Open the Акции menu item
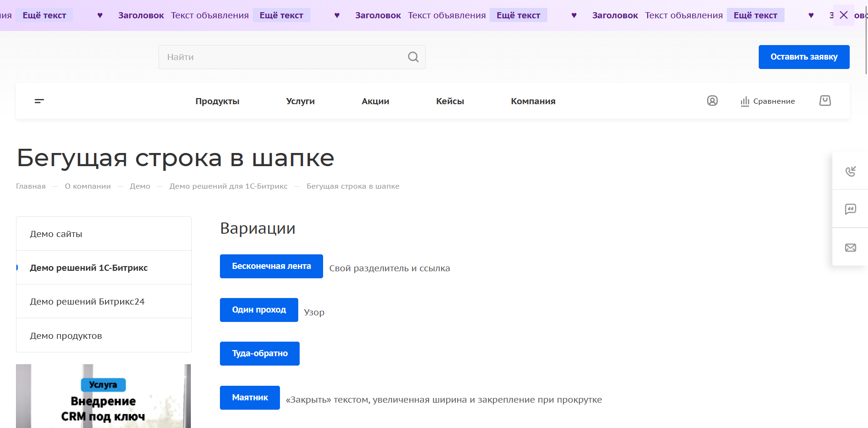The width and height of the screenshot is (868, 428). tap(376, 101)
